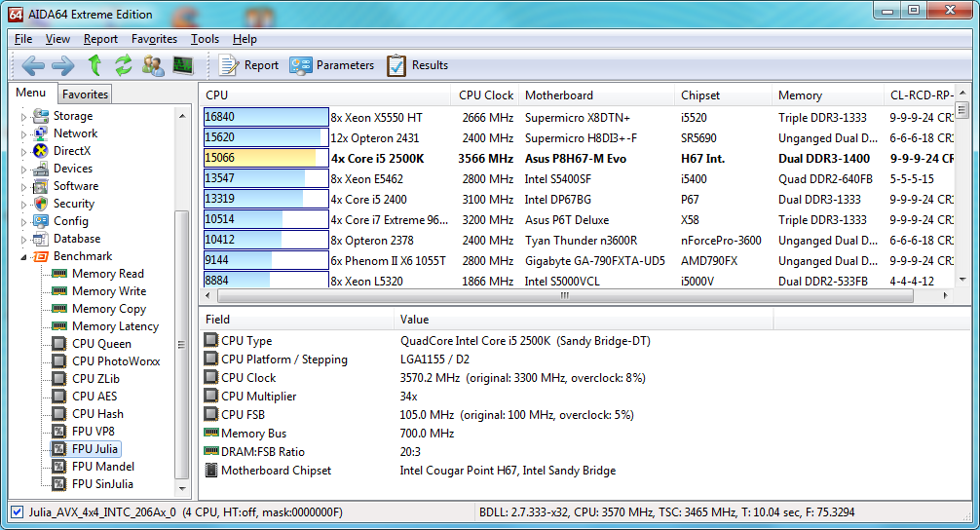Viewport: 980px width, 530px height.
Task: Open the Results toolbar button
Action: click(418, 65)
